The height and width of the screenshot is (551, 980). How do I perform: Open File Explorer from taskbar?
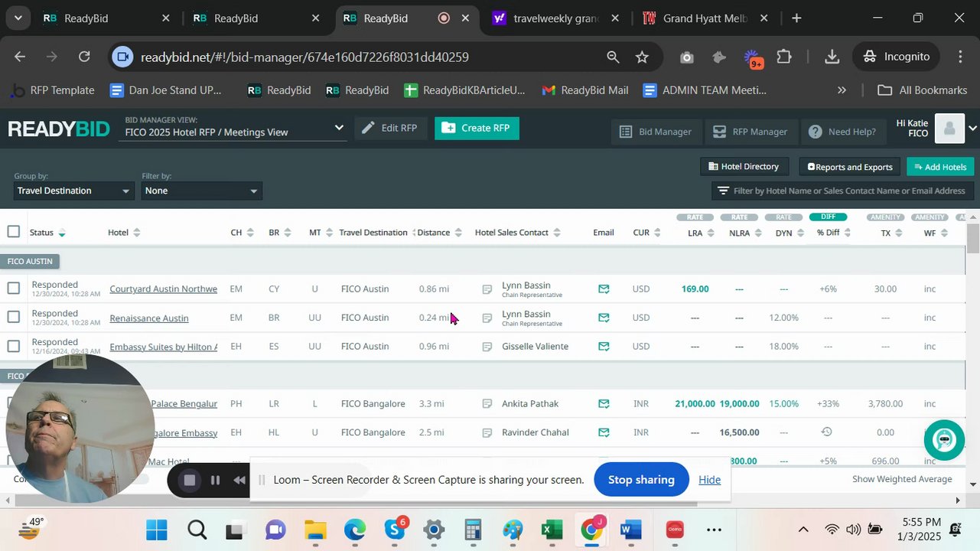click(315, 530)
